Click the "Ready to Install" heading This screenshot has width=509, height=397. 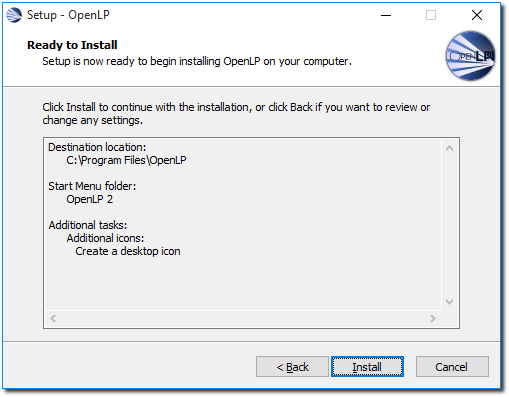point(72,45)
